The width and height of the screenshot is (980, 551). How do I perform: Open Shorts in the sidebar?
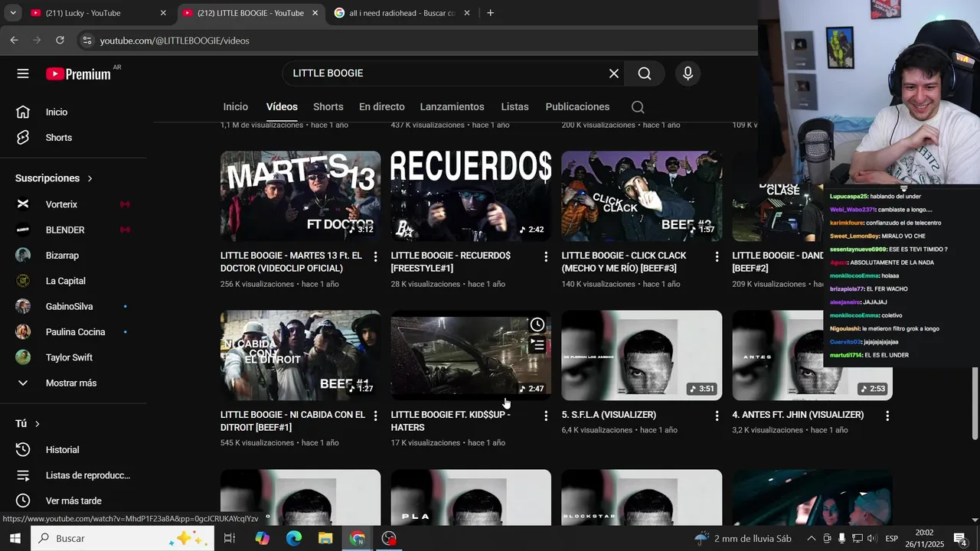pyautogui.click(x=73, y=138)
